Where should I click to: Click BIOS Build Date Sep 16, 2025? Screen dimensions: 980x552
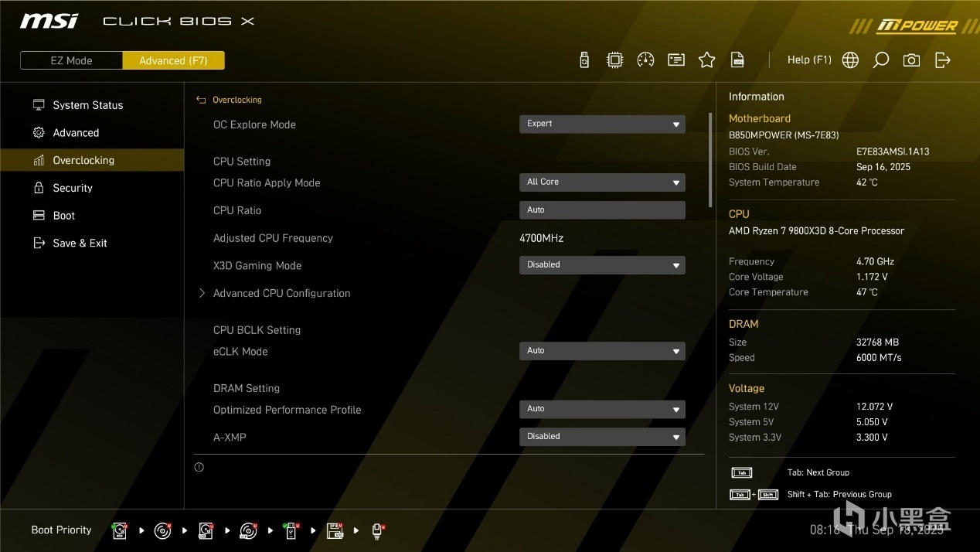pyautogui.click(x=883, y=167)
